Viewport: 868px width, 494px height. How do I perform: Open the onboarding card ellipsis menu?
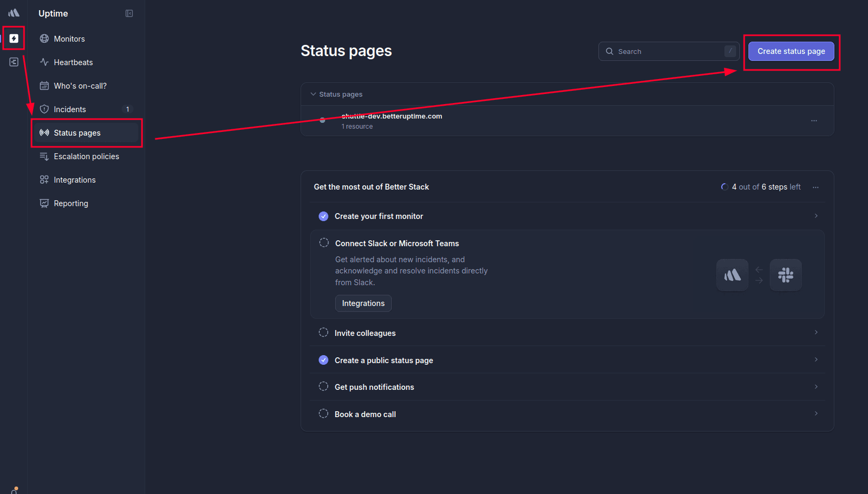(x=815, y=187)
